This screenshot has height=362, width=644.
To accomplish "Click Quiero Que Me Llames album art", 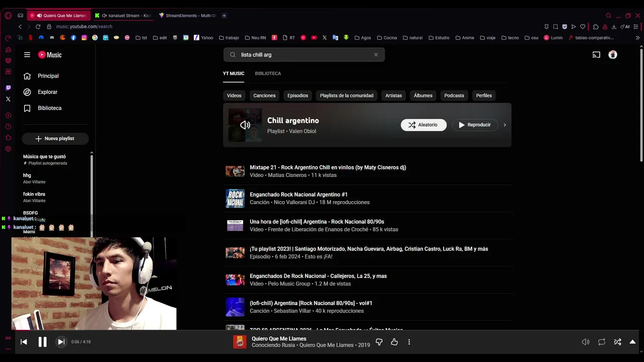I will (x=240, y=342).
